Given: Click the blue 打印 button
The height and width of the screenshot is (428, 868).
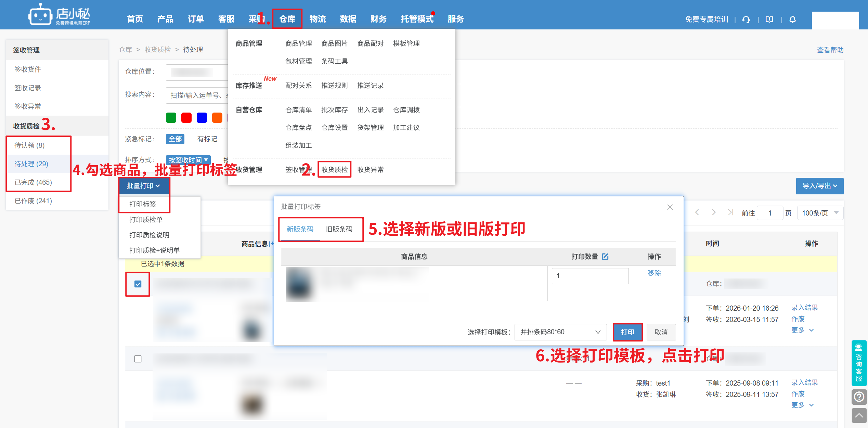Looking at the screenshot, I should coord(627,332).
